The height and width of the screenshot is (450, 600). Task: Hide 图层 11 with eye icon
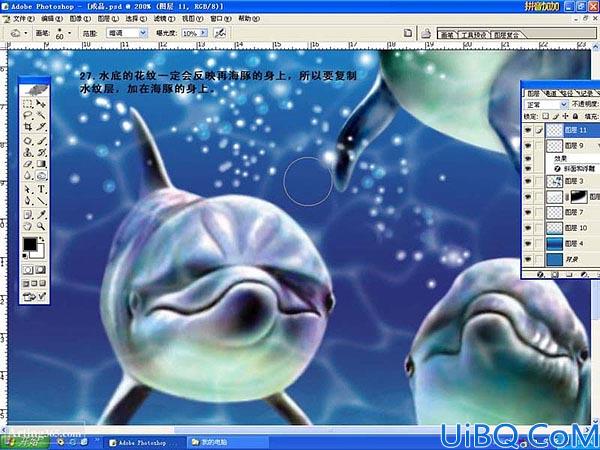[x=528, y=130]
